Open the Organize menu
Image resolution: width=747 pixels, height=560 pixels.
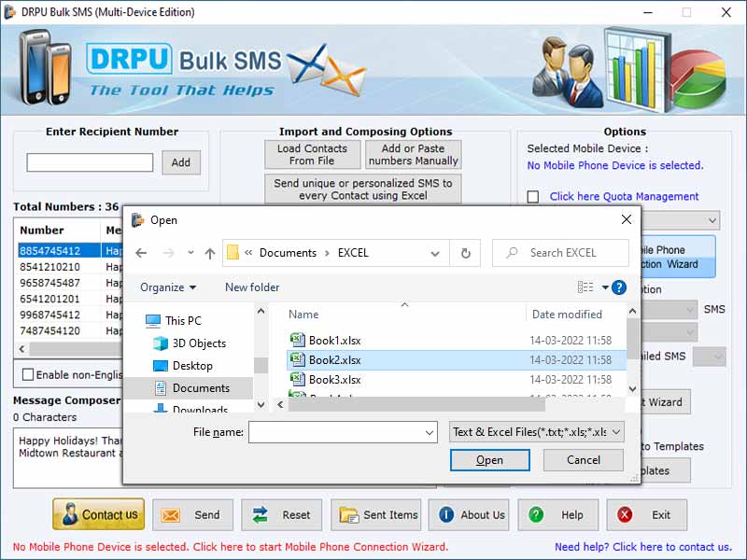coord(166,287)
